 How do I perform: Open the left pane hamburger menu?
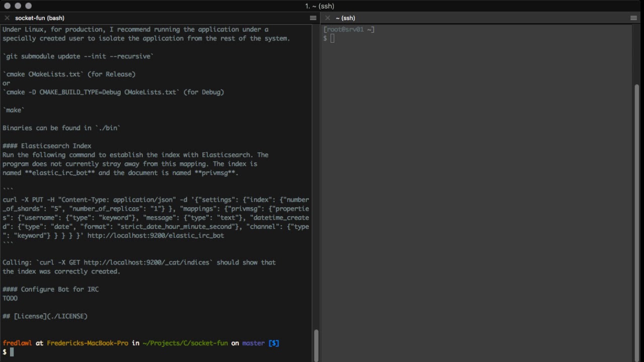click(313, 18)
